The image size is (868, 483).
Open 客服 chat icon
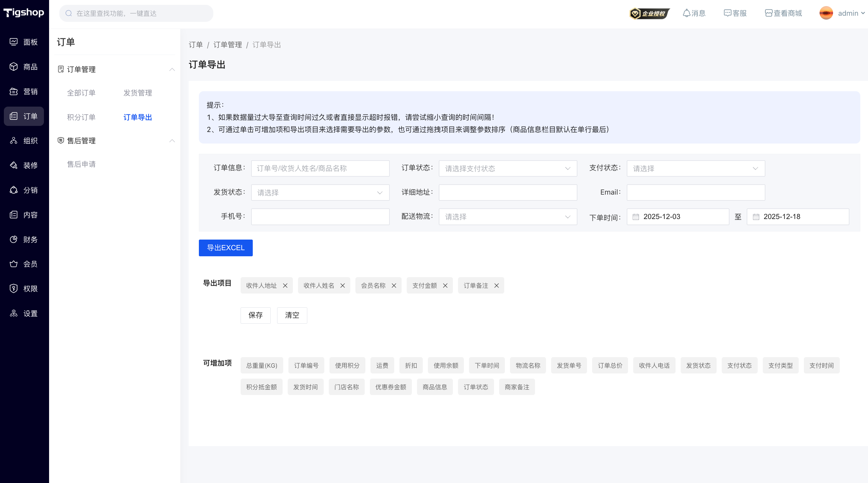728,13
